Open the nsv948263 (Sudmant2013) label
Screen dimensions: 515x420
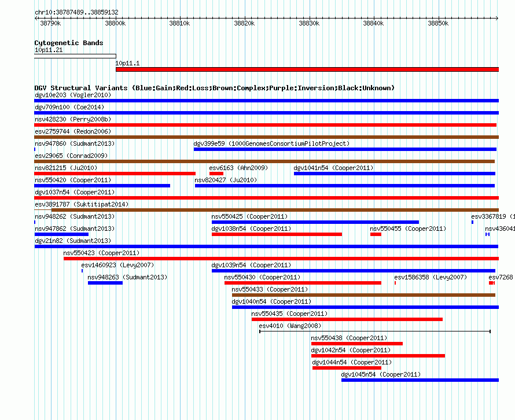pyautogui.click(x=127, y=277)
